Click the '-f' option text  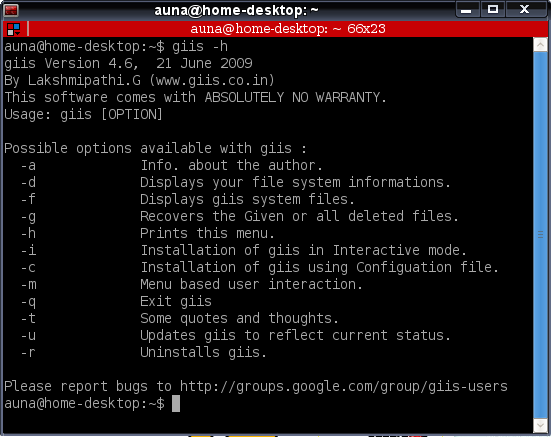tap(28, 199)
